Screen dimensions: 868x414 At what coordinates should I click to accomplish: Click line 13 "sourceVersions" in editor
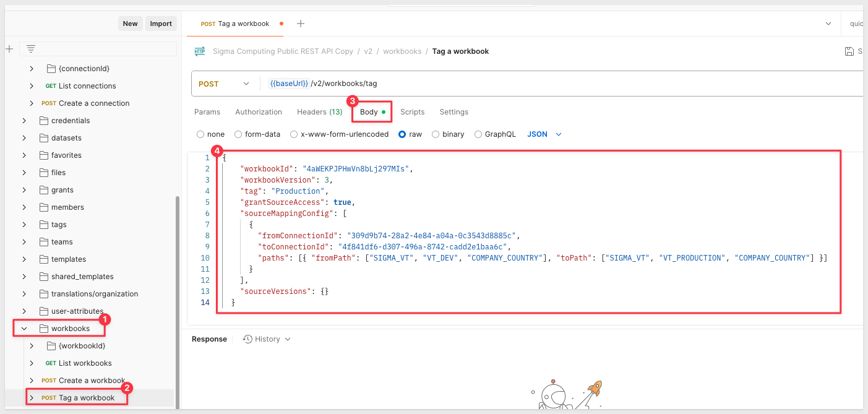(x=284, y=291)
